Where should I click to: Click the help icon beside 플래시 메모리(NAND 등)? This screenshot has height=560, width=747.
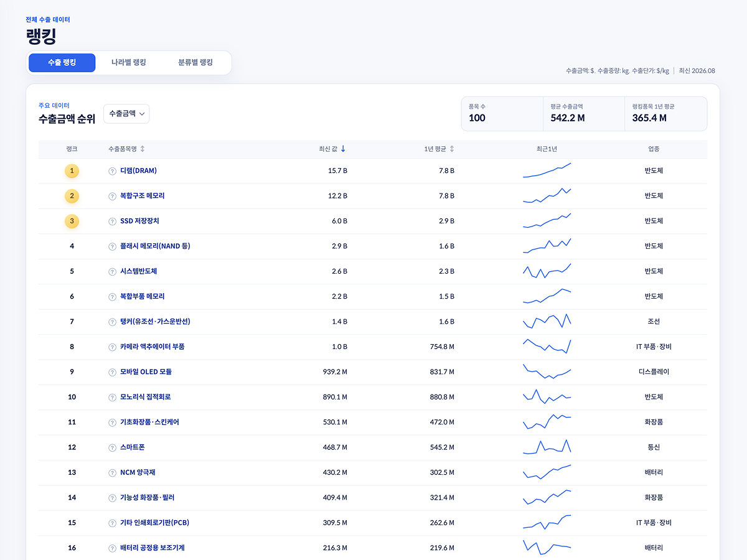[113, 246]
